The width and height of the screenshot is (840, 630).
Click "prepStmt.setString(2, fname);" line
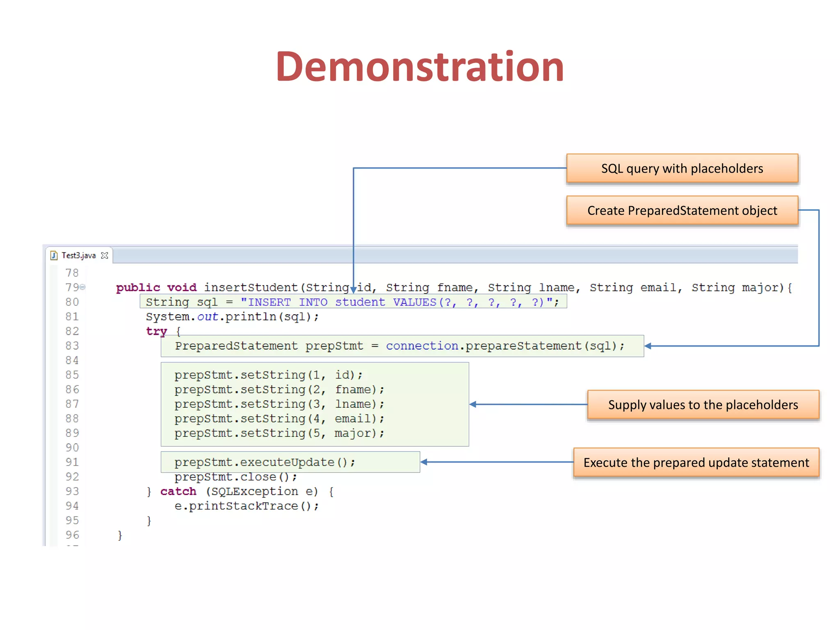pos(279,390)
